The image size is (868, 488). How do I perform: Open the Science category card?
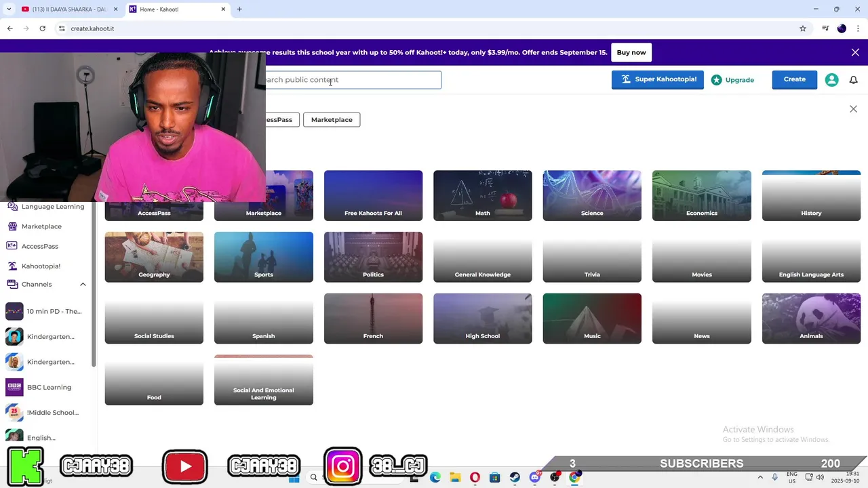592,195
